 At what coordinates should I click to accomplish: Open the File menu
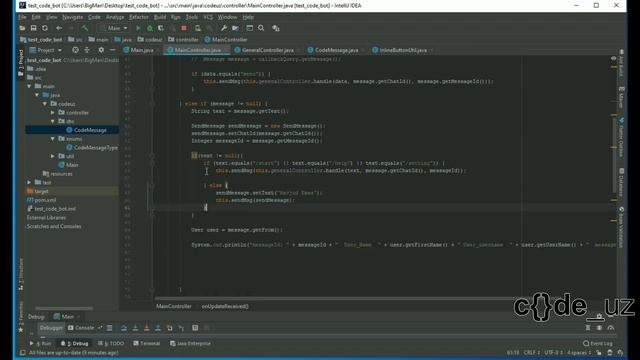[22, 17]
